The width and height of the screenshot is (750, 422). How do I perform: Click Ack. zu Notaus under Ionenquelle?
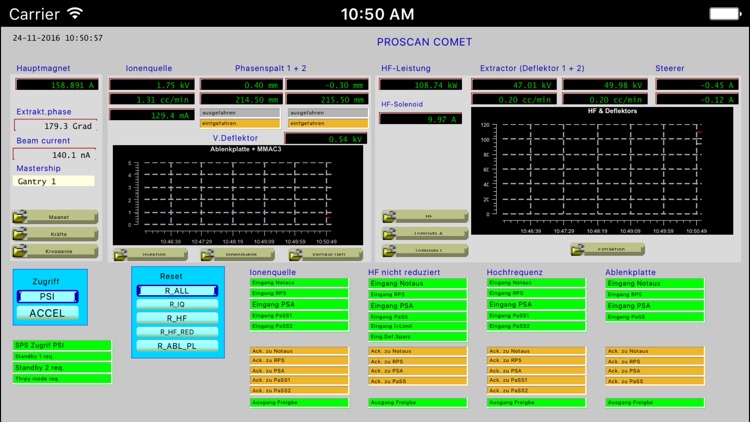pyautogui.click(x=299, y=351)
